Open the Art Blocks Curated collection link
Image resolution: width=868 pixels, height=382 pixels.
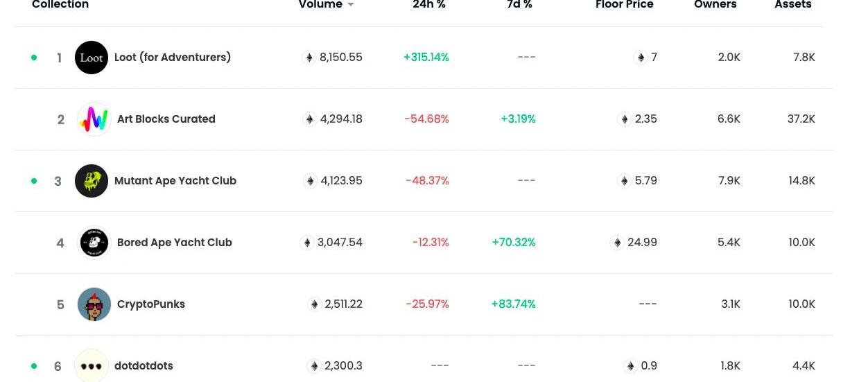(x=166, y=119)
